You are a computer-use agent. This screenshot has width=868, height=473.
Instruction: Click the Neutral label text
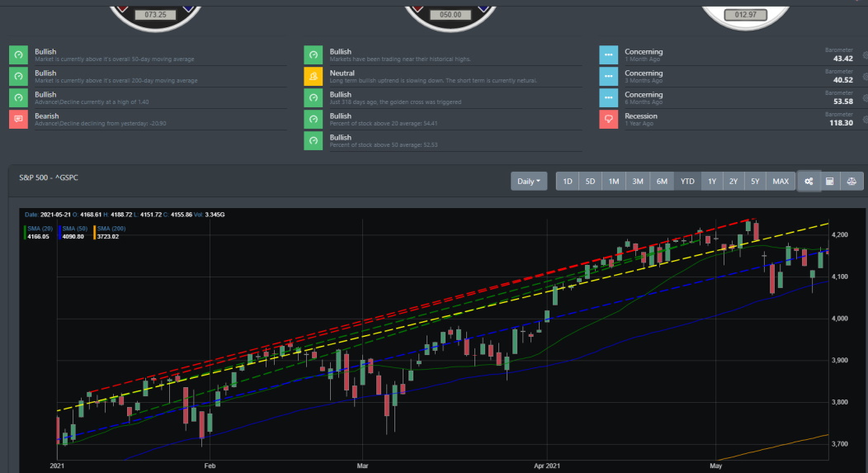342,73
